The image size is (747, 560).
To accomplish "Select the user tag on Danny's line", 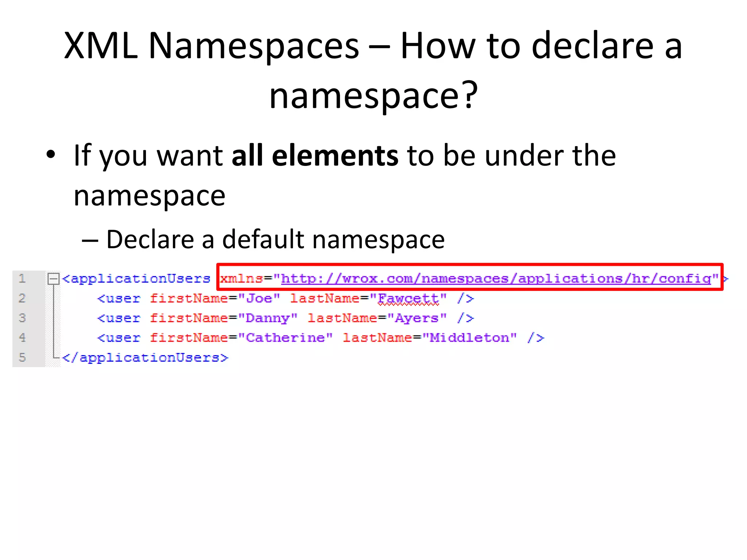I will coord(119,318).
